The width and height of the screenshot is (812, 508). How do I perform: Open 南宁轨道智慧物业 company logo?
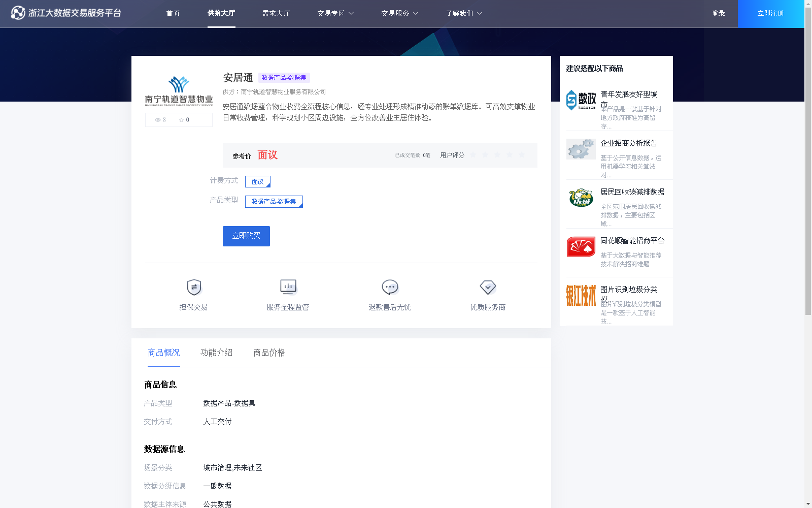[x=179, y=91]
